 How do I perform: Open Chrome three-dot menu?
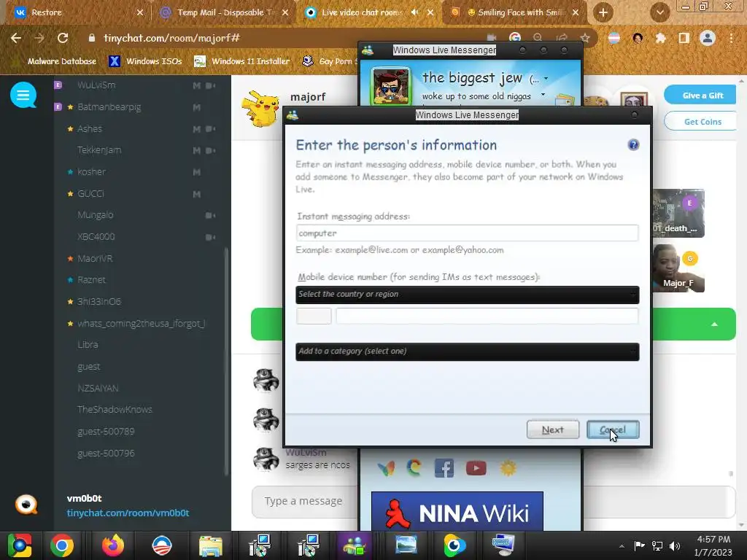[x=731, y=38]
